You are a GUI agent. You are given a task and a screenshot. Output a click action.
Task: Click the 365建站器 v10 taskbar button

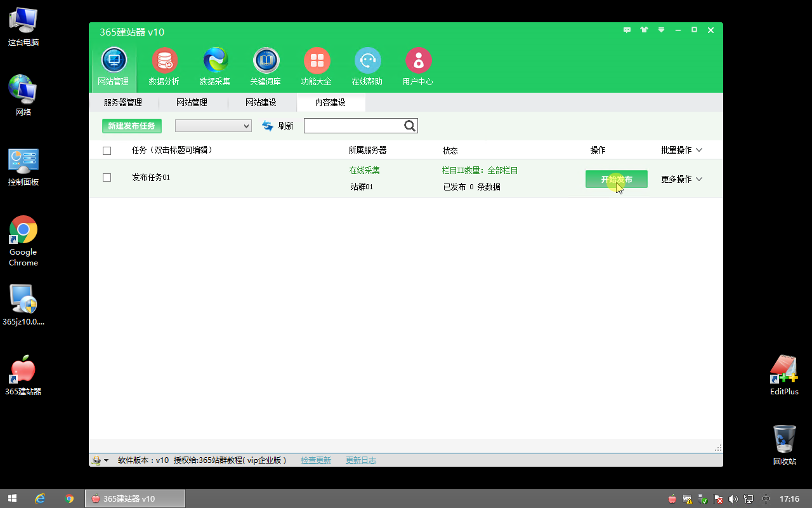pyautogui.click(x=135, y=498)
